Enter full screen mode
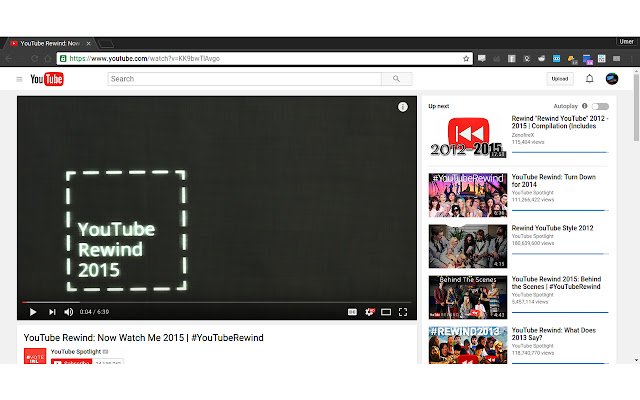This screenshot has height=400, width=640. [403, 312]
